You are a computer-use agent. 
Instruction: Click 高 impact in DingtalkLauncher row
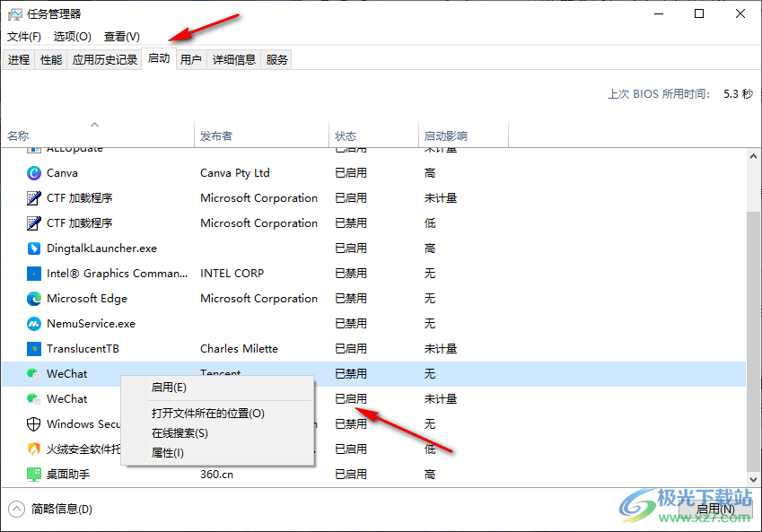[x=430, y=249]
